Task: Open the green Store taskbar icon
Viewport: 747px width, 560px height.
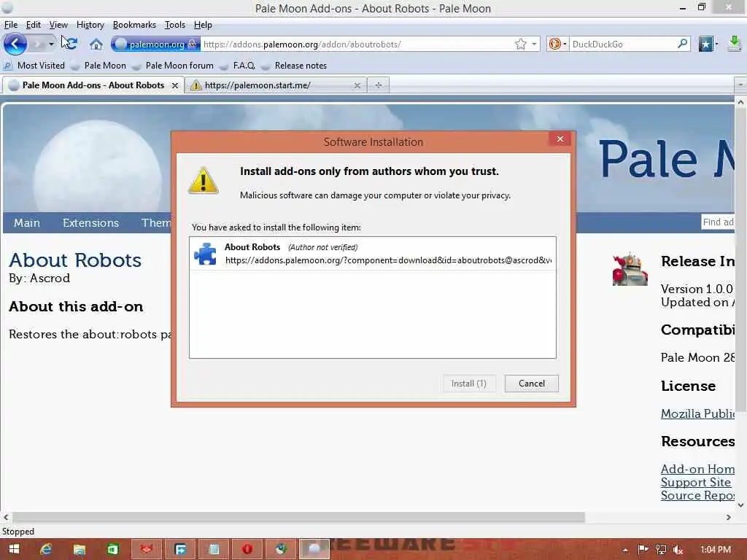Action: click(x=112, y=550)
